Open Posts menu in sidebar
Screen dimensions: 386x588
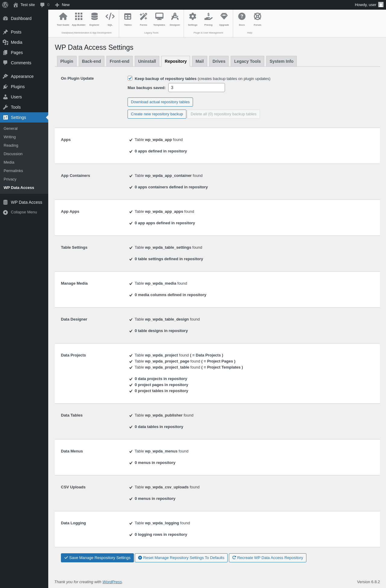tap(24, 32)
